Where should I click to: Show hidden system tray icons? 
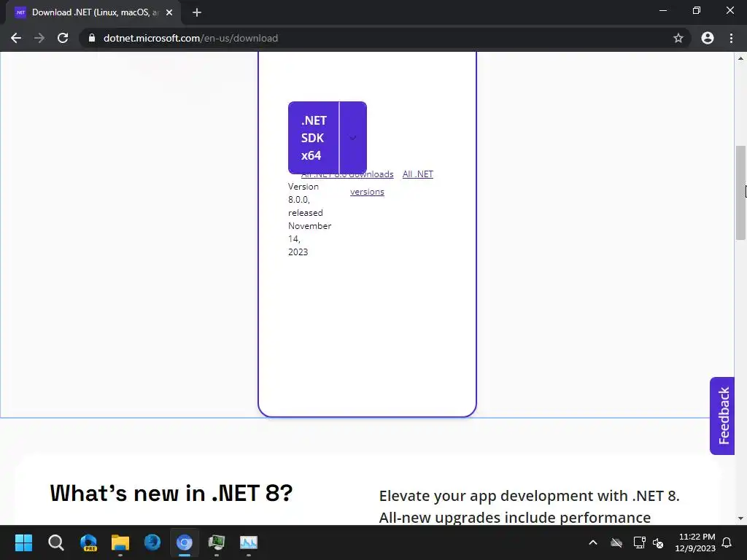coord(593,542)
